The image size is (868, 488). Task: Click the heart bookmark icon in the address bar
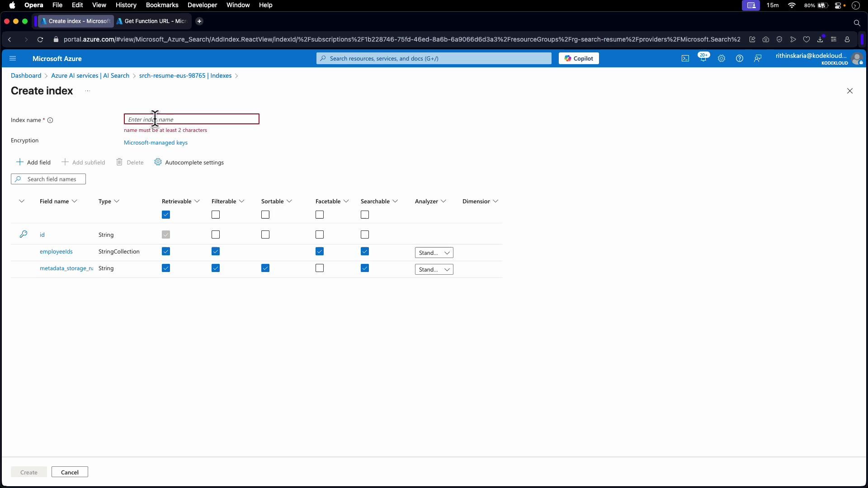click(x=807, y=39)
